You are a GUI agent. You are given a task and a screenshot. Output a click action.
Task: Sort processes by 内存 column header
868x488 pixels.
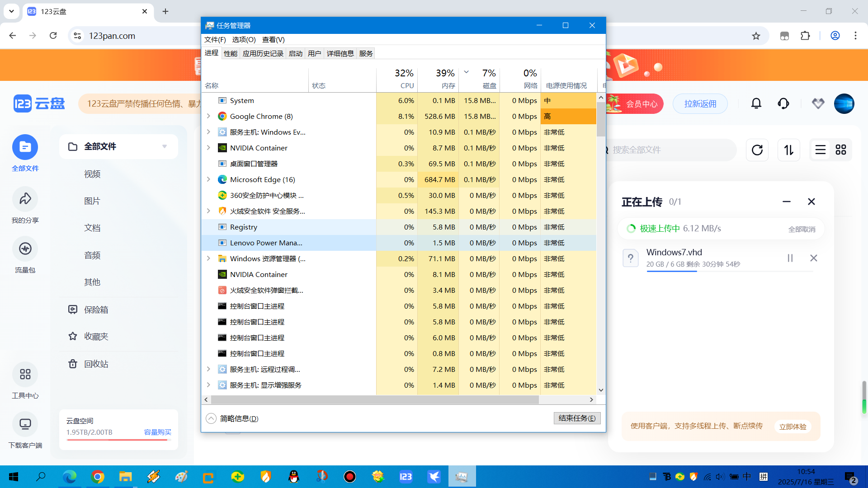[x=438, y=79]
